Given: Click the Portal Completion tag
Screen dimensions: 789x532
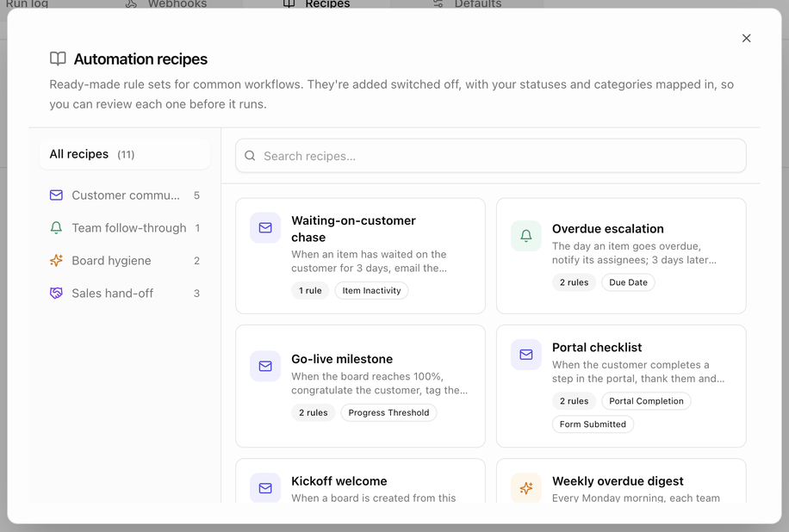Looking at the screenshot, I should click(x=646, y=401).
